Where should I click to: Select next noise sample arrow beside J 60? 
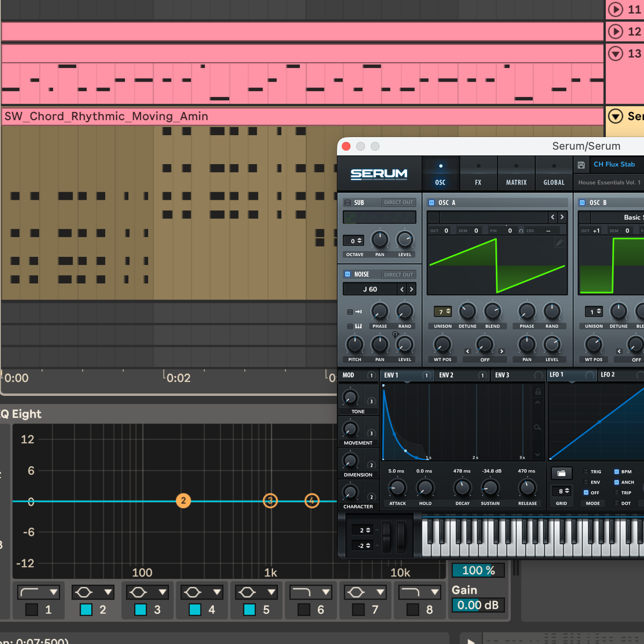coord(411,289)
